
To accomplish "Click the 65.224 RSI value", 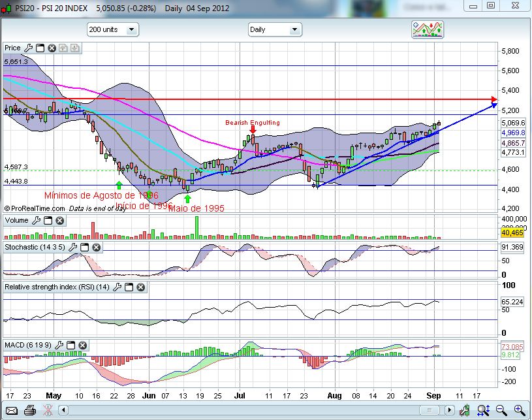I will tap(512, 302).
